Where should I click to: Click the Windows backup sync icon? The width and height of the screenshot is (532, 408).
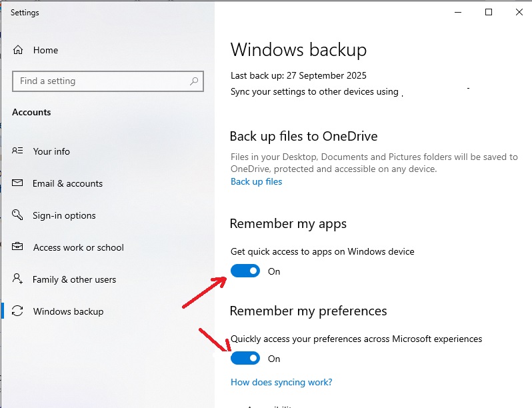[19, 311]
